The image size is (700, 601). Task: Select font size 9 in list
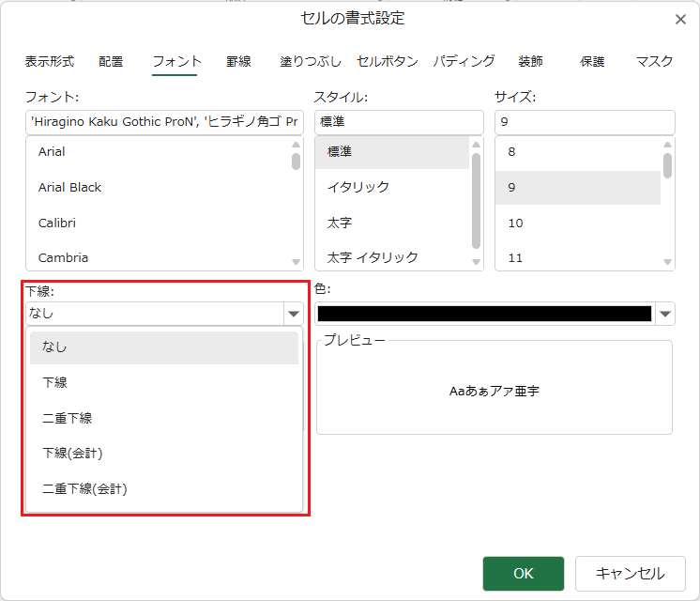578,187
